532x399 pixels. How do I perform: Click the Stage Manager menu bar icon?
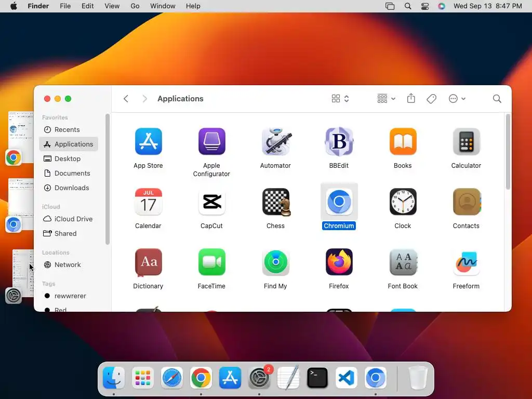[390, 6]
